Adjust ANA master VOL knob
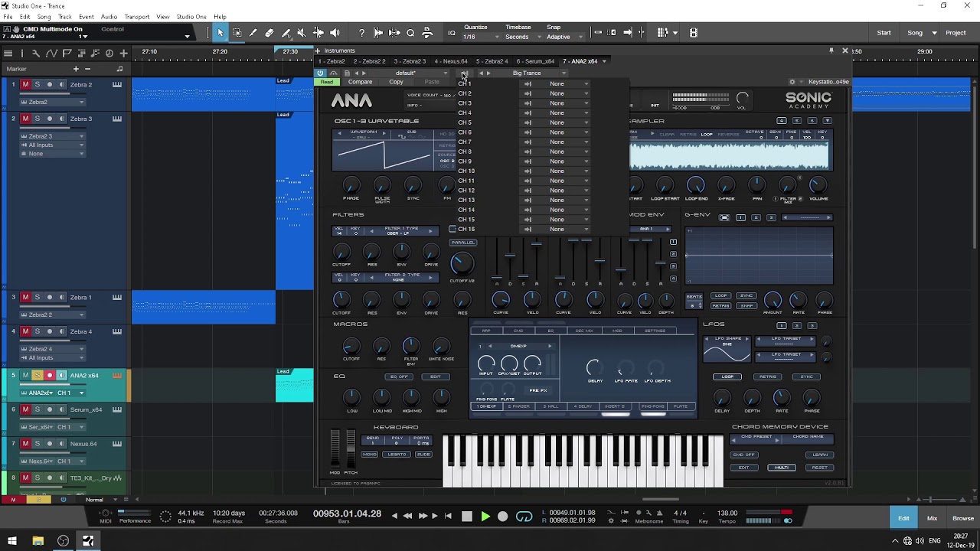Image resolution: width=980 pixels, height=551 pixels. pos(742,98)
